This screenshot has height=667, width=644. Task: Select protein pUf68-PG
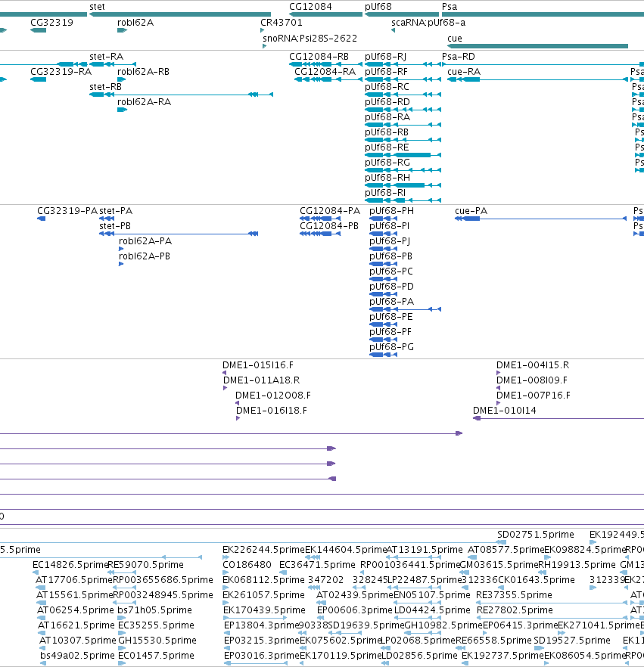(x=391, y=346)
